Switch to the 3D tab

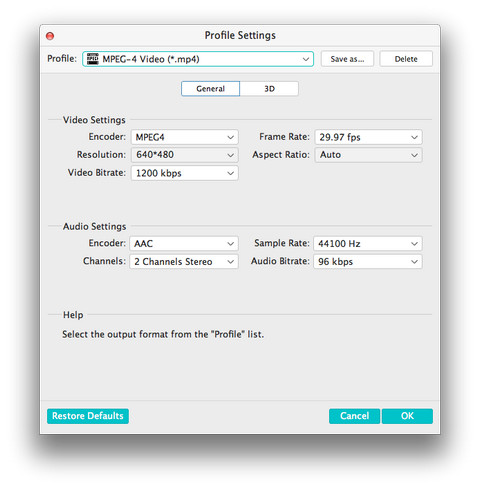(x=269, y=89)
